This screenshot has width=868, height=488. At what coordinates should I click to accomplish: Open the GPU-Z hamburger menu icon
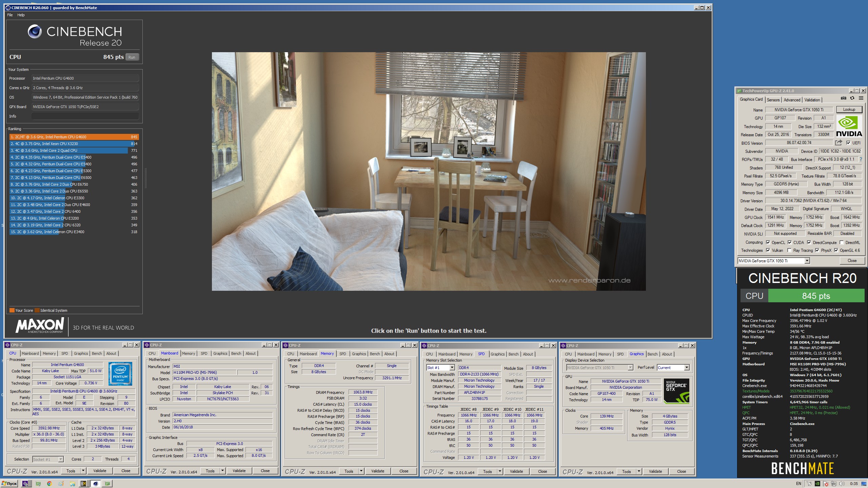(861, 98)
